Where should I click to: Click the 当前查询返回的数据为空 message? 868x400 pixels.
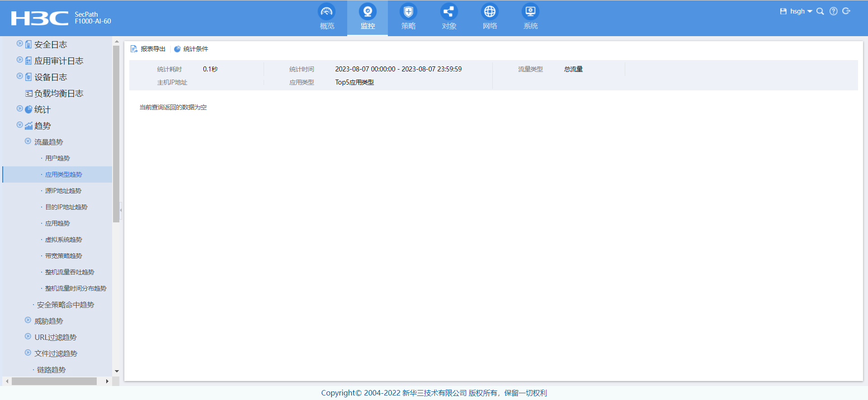[x=173, y=107]
